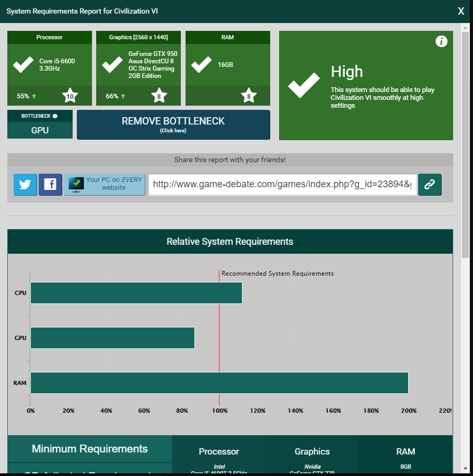Click the Graphics [2560 x 1440] header
The image size is (473, 476).
(139, 37)
